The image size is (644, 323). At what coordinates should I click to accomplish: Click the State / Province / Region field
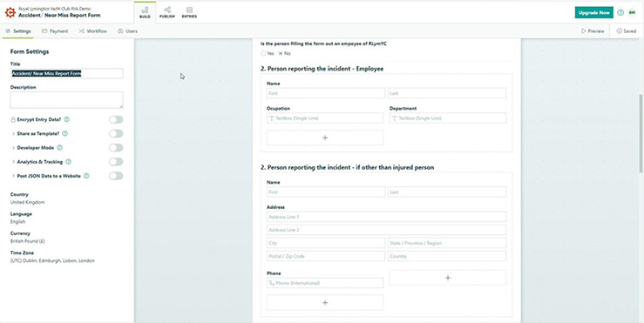pyautogui.click(x=447, y=243)
